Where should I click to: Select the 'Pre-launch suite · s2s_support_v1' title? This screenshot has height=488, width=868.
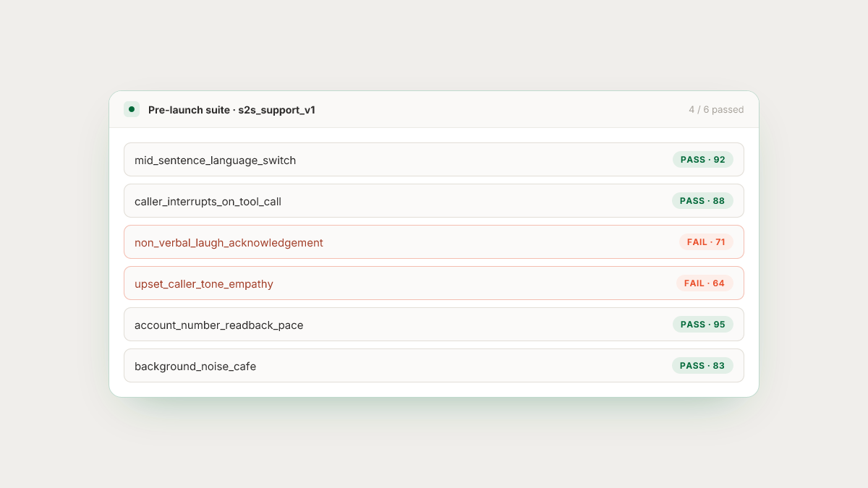pyautogui.click(x=231, y=110)
